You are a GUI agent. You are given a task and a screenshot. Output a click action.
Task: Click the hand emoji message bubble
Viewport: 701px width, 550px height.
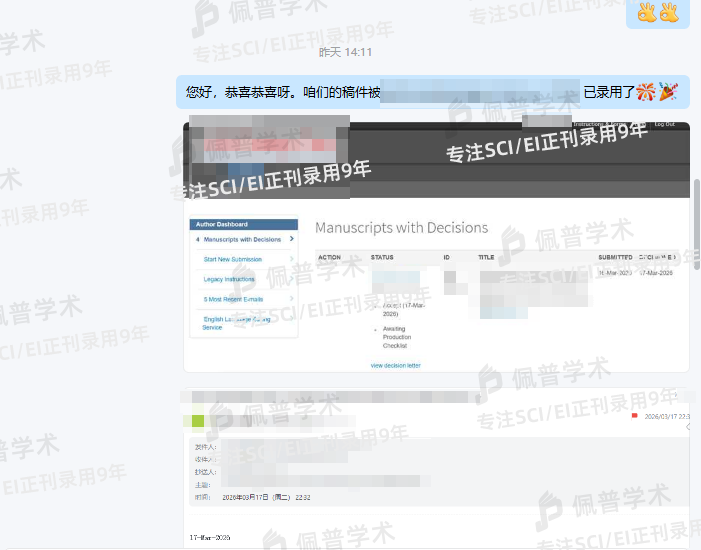(x=657, y=13)
